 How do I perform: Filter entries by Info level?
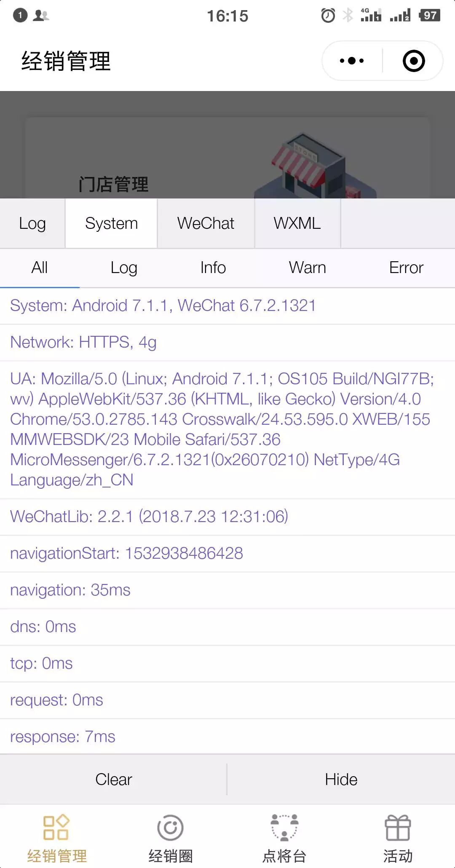[213, 268]
